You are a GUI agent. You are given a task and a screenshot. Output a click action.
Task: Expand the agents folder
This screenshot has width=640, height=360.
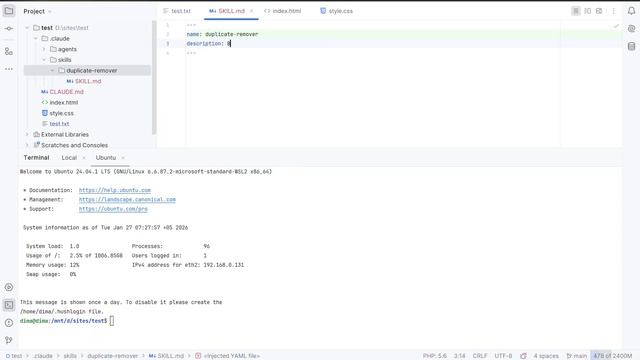click(x=44, y=49)
